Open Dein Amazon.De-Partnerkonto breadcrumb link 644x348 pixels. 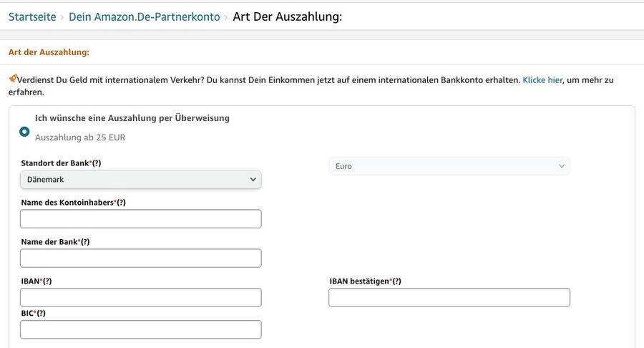coord(144,16)
